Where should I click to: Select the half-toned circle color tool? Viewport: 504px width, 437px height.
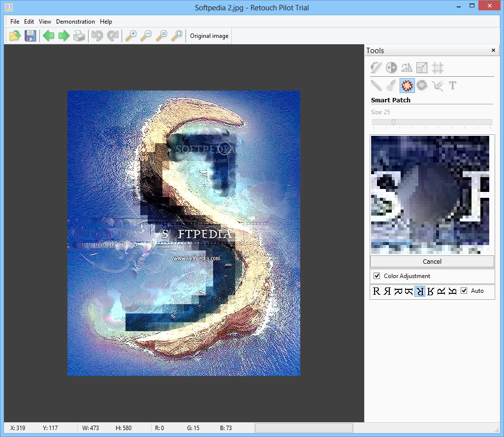[x=391, y=67]
